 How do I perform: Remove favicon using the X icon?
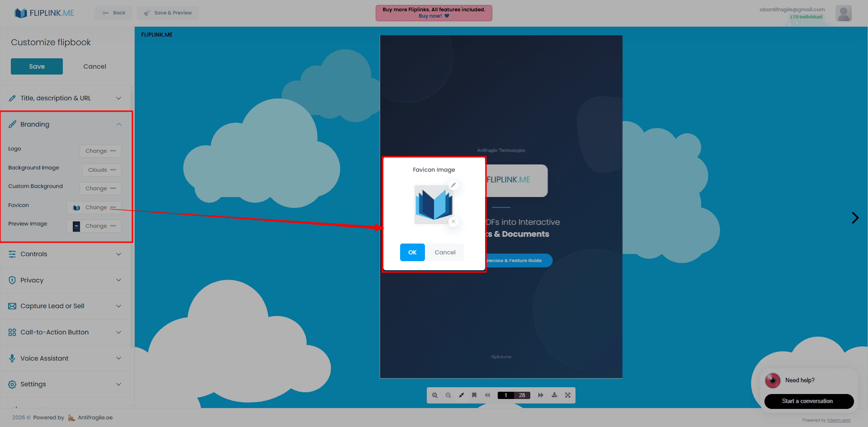coord(453,221)
